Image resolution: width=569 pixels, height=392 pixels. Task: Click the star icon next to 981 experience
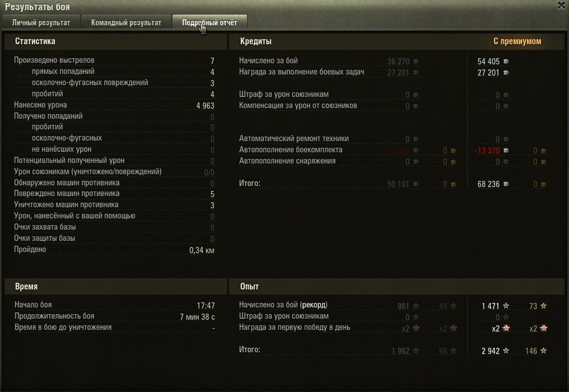pos(416,306)
